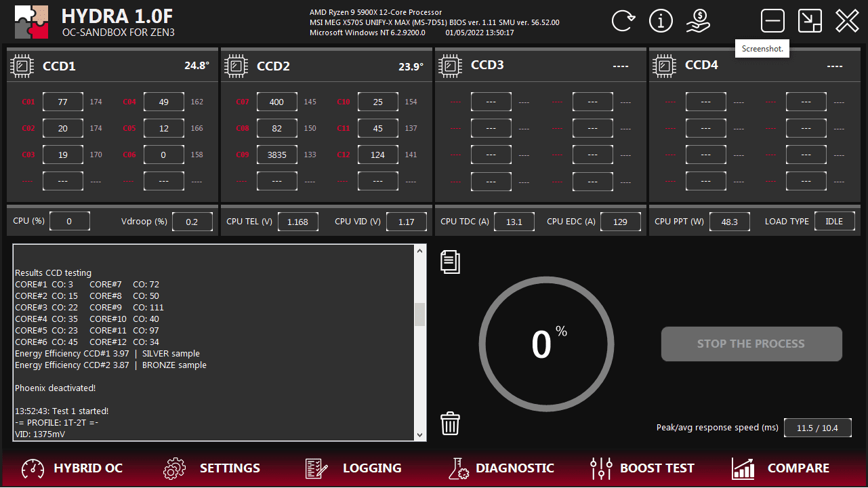Switch to the DIAGNOSTIC tab
The height and width of the screenshot is (488, 868).
515,468
